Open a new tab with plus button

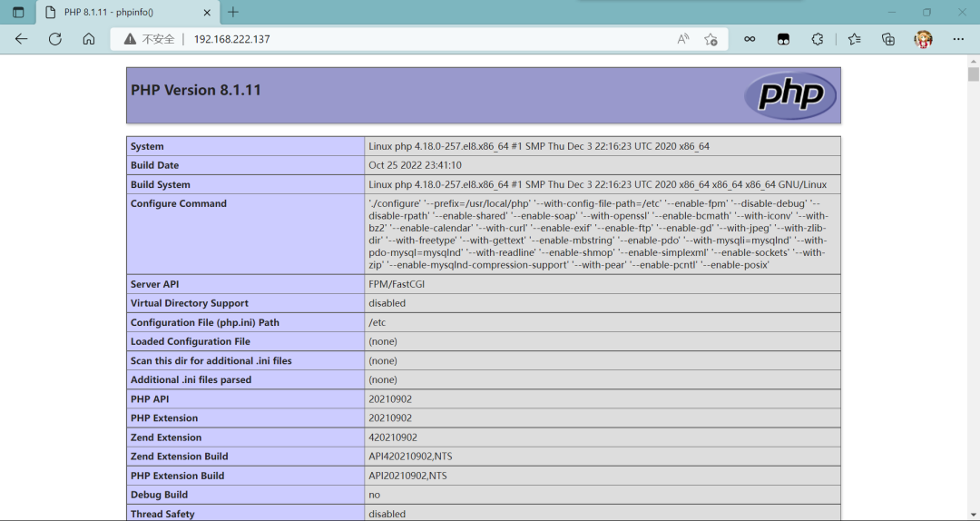point(233,13)
